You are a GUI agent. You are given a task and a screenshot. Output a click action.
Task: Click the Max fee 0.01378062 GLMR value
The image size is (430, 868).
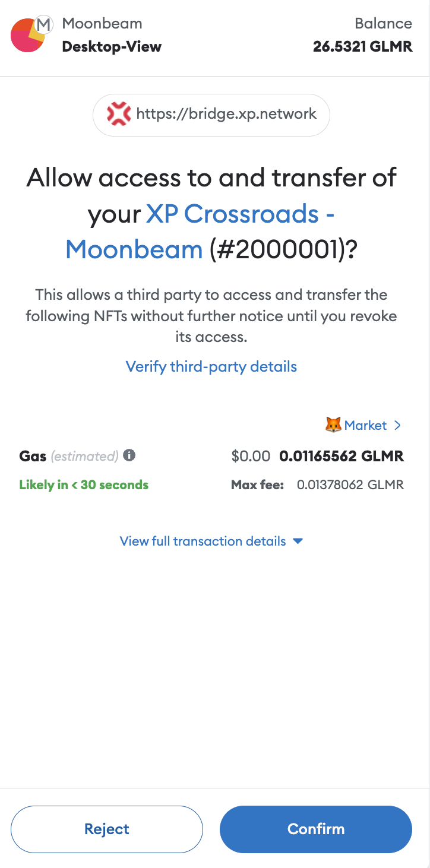350,485
